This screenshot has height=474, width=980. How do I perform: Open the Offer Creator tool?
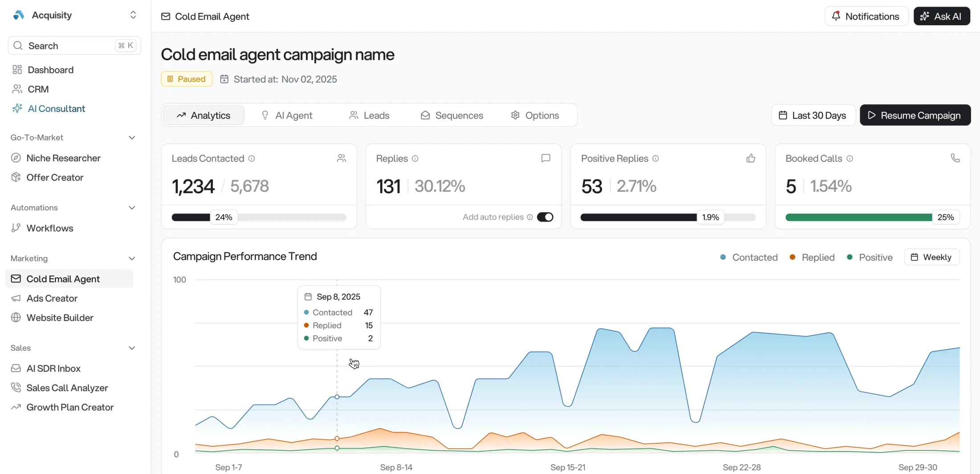55,177
